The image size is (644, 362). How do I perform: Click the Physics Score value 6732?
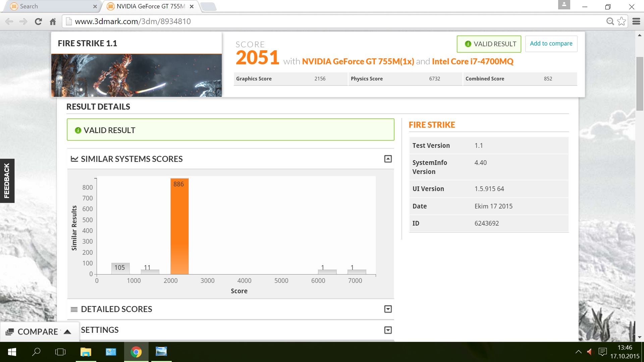[x=435, y=79]
